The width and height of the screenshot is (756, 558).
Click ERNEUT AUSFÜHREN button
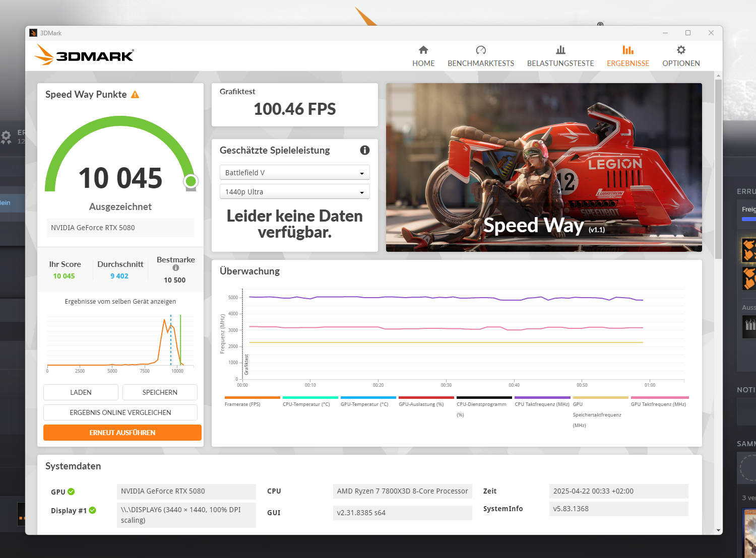[x=122, y=433]
